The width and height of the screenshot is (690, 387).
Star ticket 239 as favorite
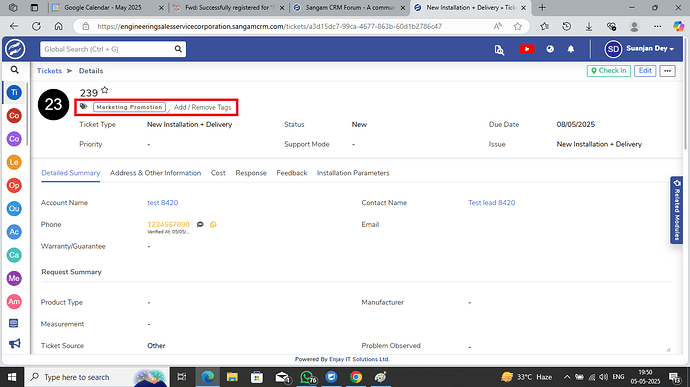click(104, 90)
